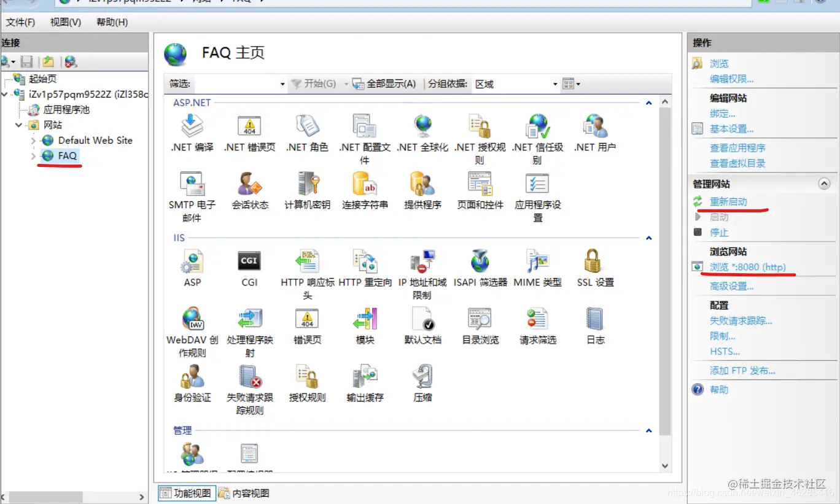Open the .NET 全球化 feature icon
Image resolution: width=840 pixels, height=504 pixels.
pos(422,126)
